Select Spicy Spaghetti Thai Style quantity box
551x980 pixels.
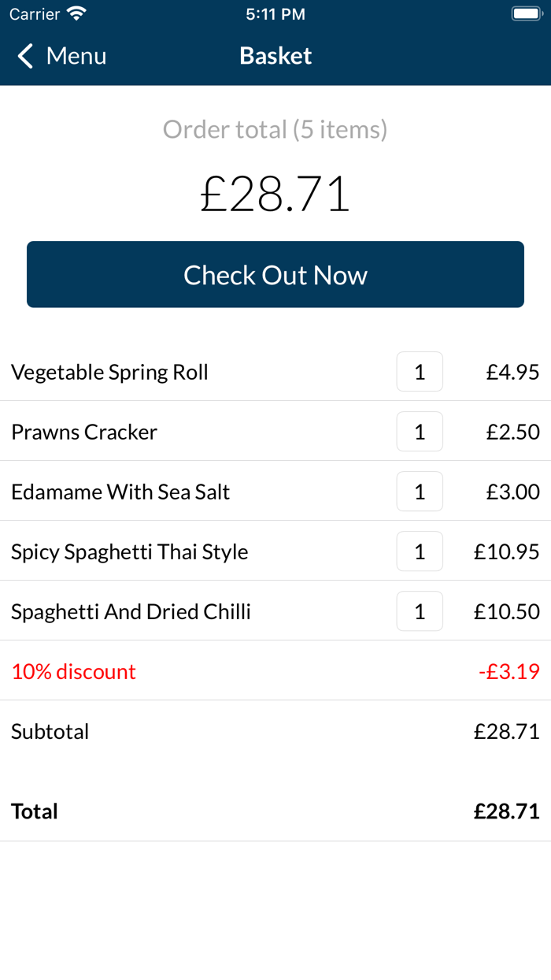[x=420, y=551]
